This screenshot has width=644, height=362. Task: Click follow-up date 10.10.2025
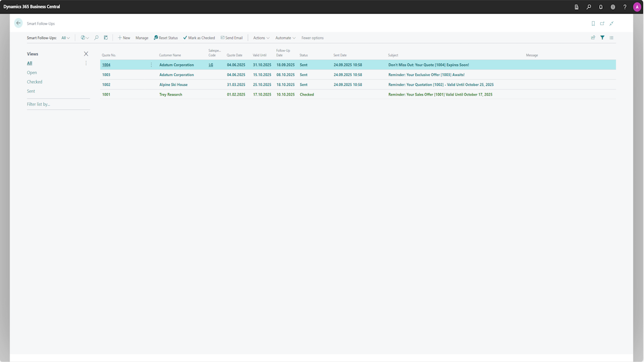coord(285,95)
